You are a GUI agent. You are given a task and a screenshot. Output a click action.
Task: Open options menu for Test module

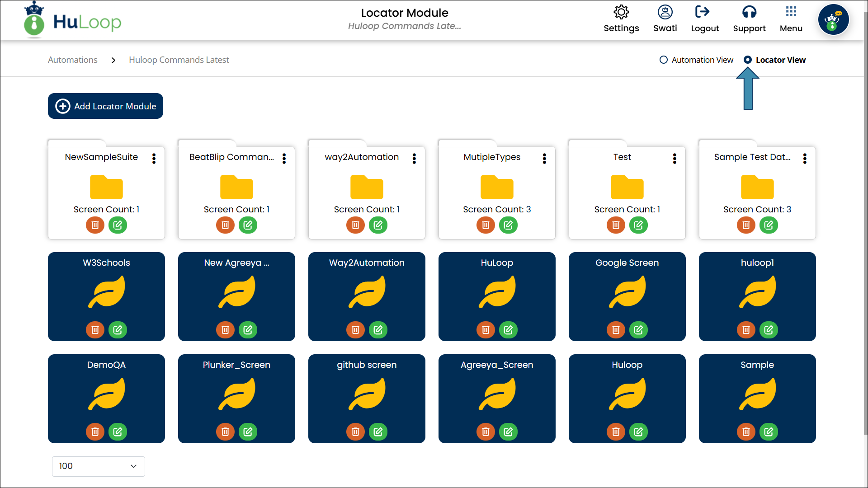pos(675,158)
